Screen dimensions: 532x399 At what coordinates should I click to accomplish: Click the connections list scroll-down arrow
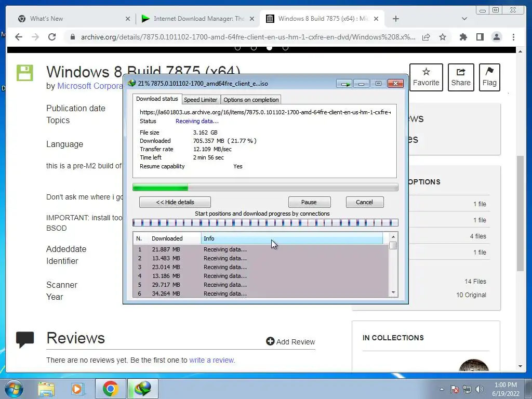click(393, 292)
